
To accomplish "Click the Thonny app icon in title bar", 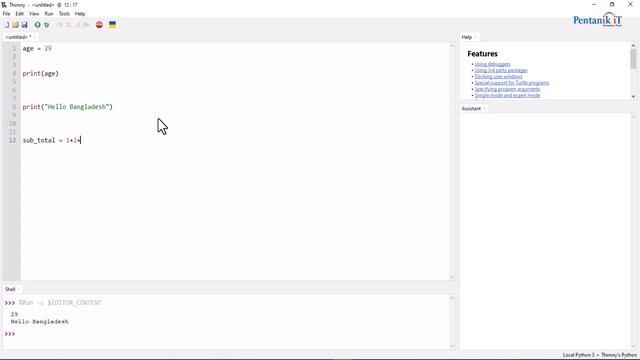I will 4,4.
